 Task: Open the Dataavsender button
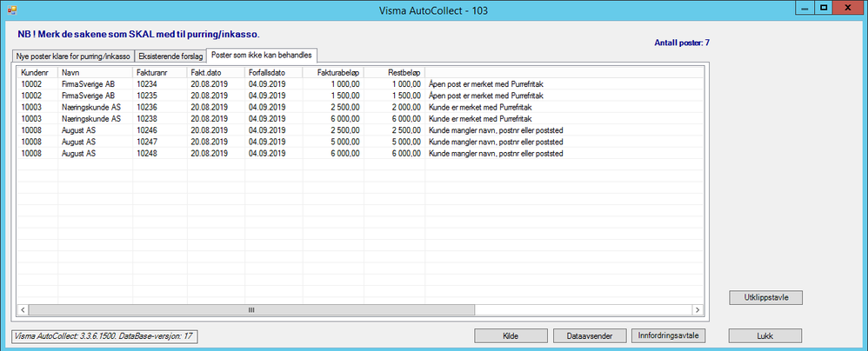[590, 335]
